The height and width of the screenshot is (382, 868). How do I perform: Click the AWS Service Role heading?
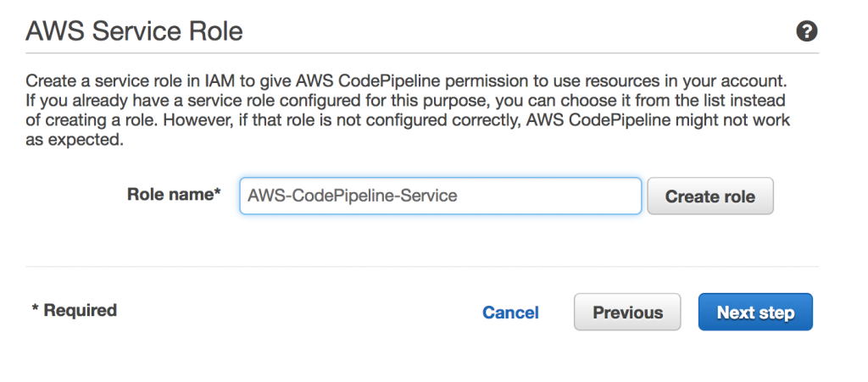coord(135,32)
